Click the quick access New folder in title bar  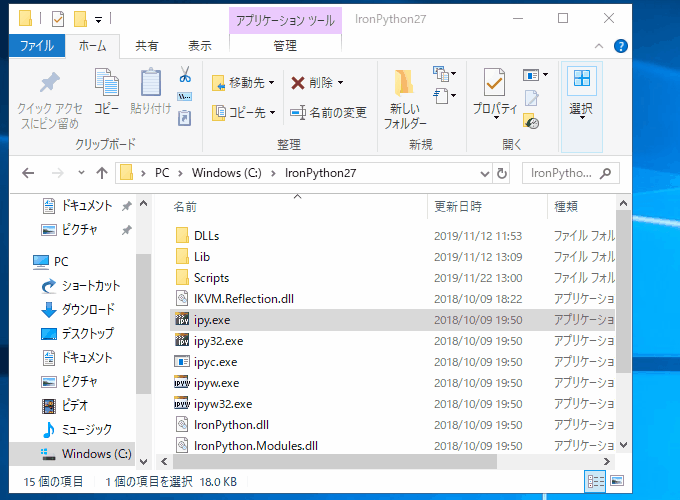pyautogui.click(x=80, y=19)
